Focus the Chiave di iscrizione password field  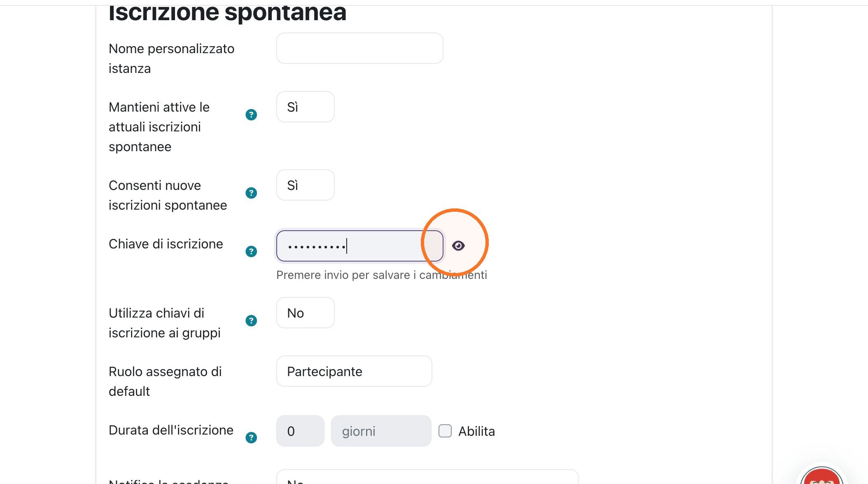360,246
